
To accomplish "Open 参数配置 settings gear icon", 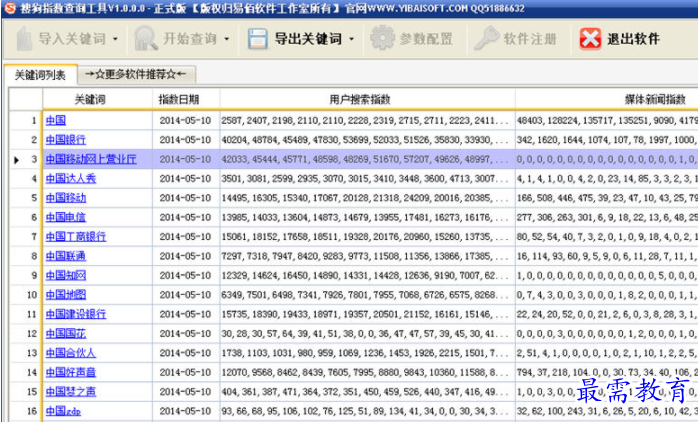I will click(x=382, y=40).
